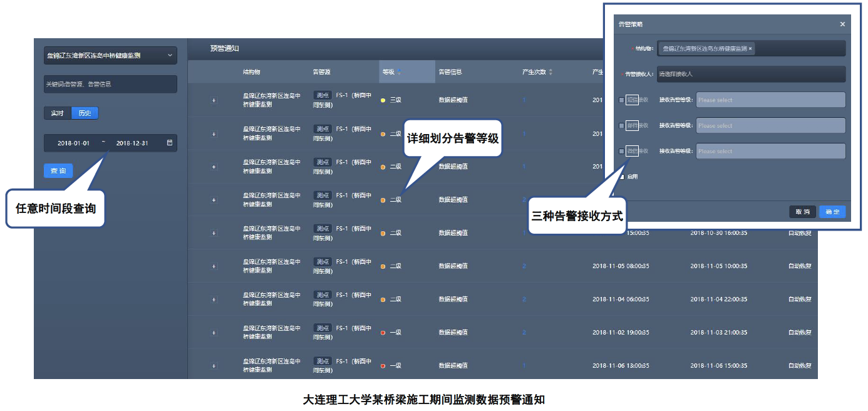Expand the row starting 2018-11-06 13:00:35
Viewport: 868px width, 411px height.
[214, 366]
